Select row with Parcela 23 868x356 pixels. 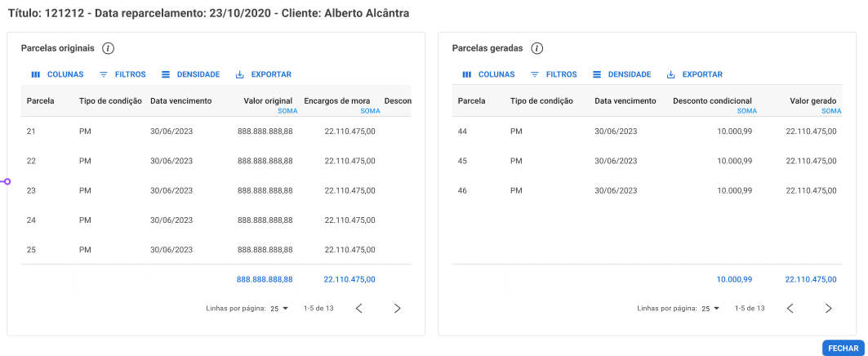click(x=216, y=190)
